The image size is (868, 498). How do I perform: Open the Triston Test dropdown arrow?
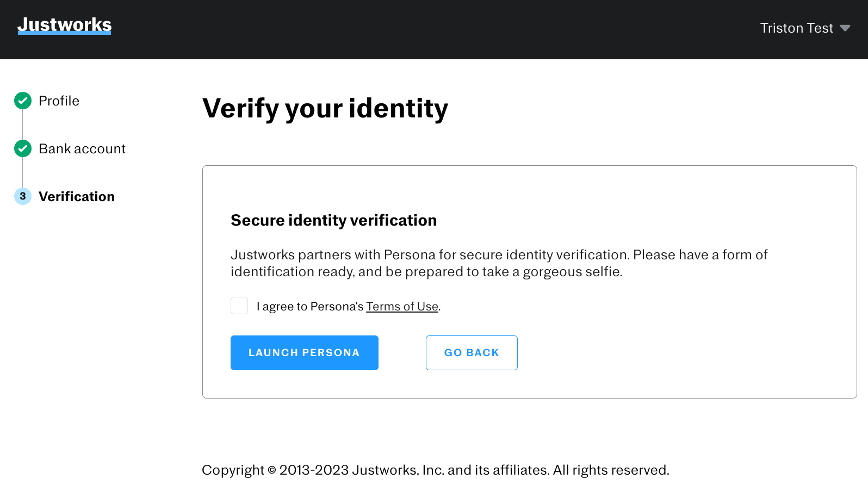tap(845, 28)
